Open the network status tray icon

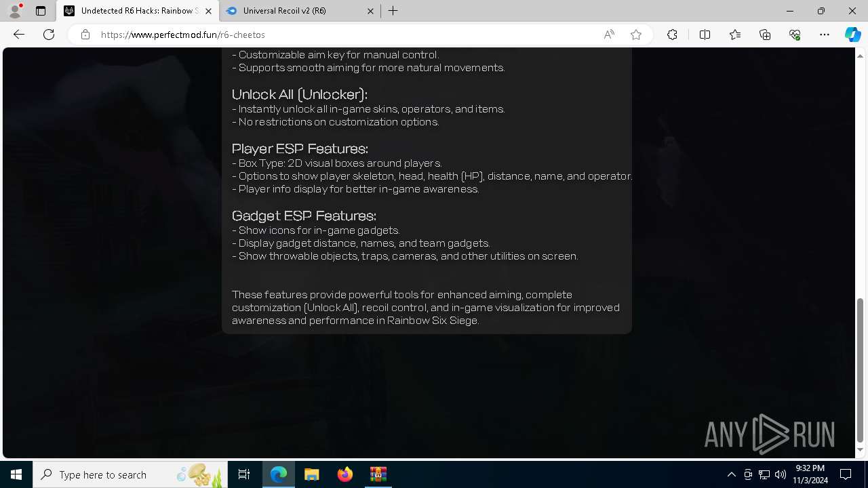tap(764, 474)
